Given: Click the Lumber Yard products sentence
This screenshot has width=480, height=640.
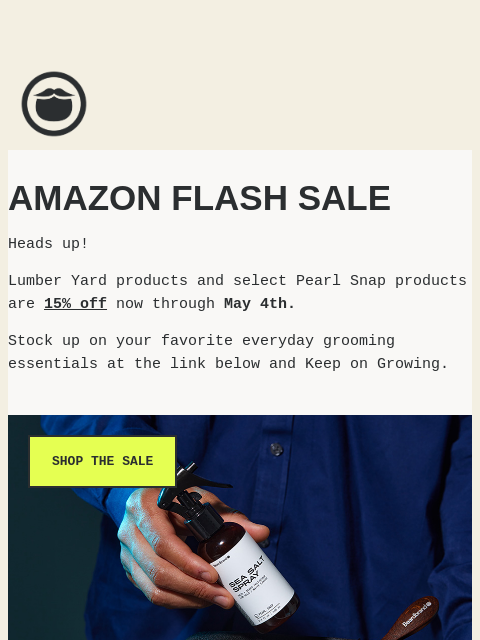Looking at the screenshot, I should (237, 292).
